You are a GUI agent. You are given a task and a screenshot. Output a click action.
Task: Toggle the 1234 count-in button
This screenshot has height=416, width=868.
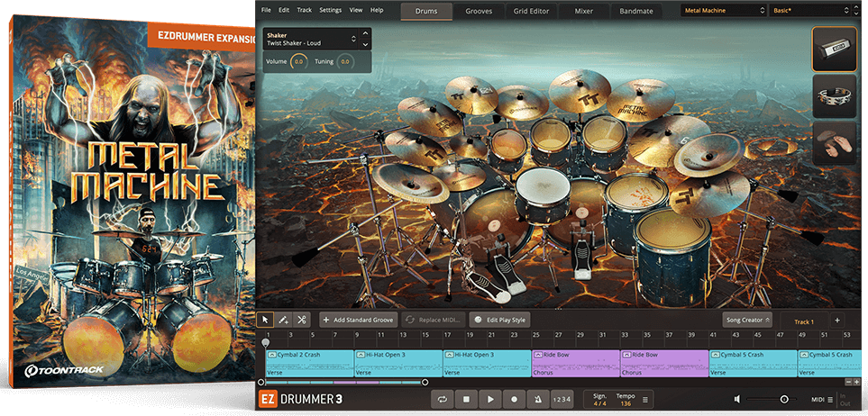coord(562,399)
